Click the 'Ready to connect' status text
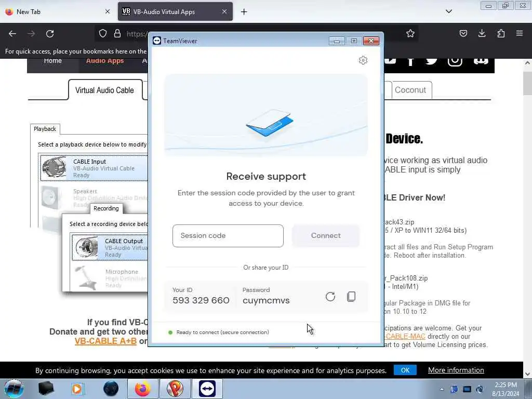Screen dimensions: 532x399 tap(222, 332)
